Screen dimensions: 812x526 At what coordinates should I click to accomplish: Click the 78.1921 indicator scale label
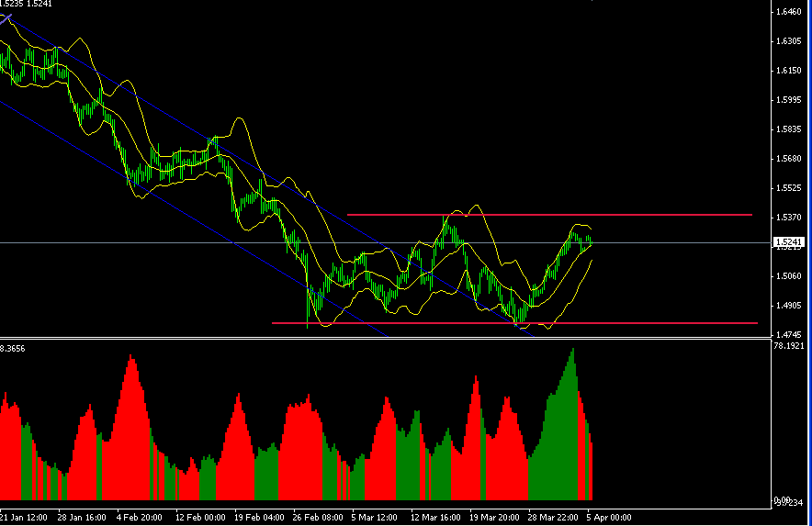(x=790, y=346)
